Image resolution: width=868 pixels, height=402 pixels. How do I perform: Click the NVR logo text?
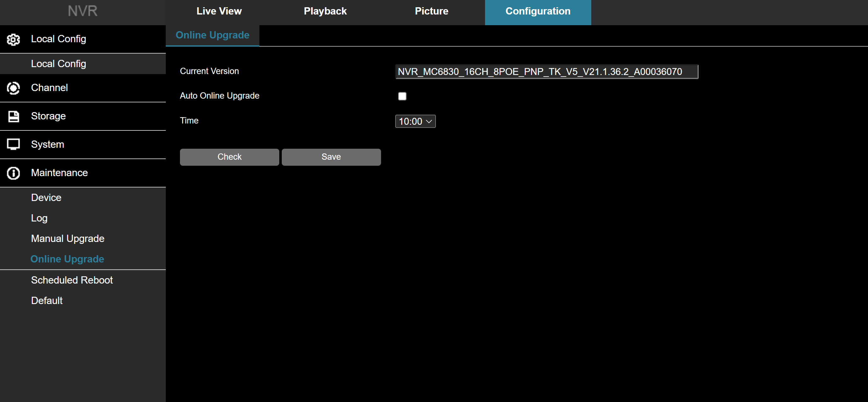[x=83, y=11]
